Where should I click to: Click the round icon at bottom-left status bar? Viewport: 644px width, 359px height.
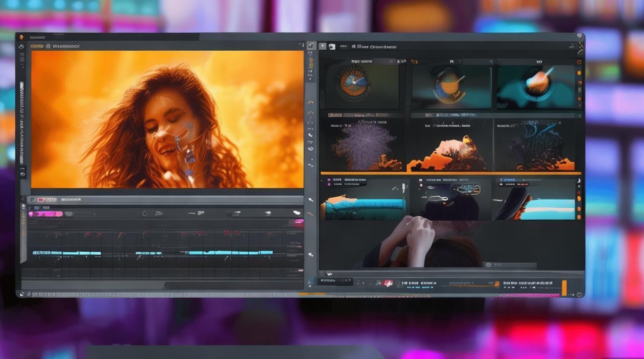click(22, 293)
